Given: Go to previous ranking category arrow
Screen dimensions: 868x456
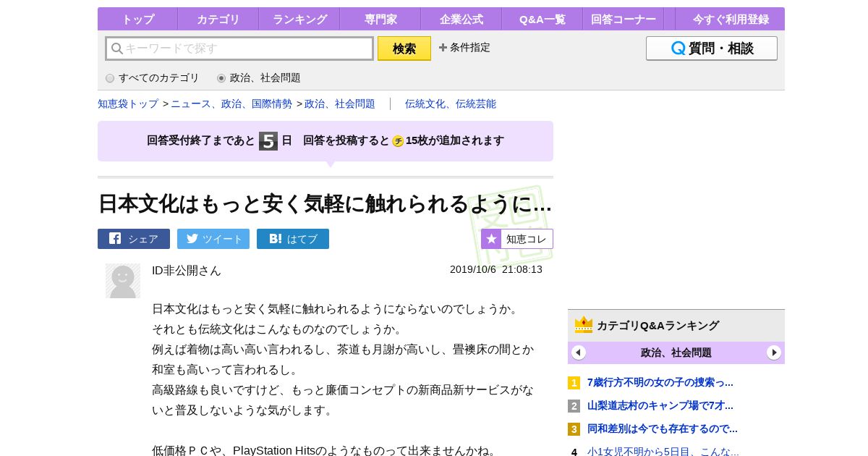Looking at the screenshot, I should tap(579, 352).
